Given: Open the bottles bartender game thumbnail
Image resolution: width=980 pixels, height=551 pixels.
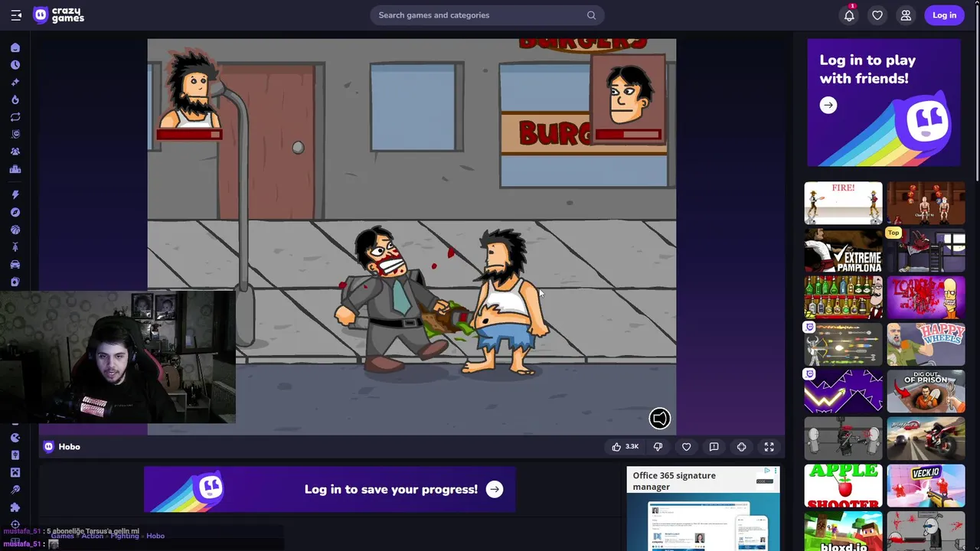Looking at the screenshot, I should tap(843, 297).
